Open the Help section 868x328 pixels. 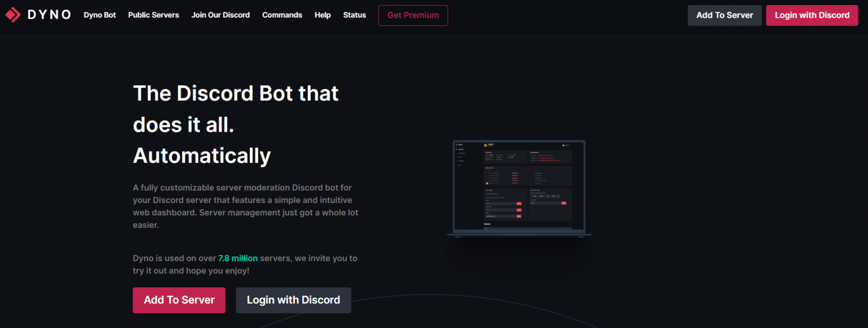(323, 15)
